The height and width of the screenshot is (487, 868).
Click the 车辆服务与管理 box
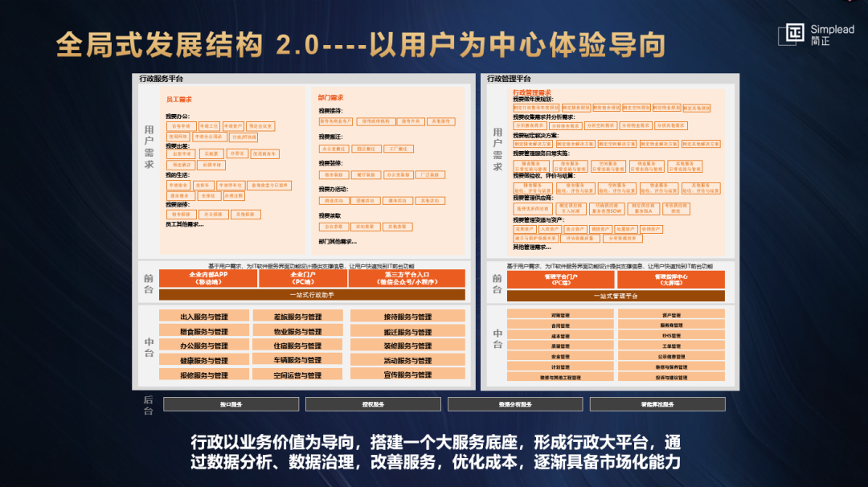tap(298, 360)
